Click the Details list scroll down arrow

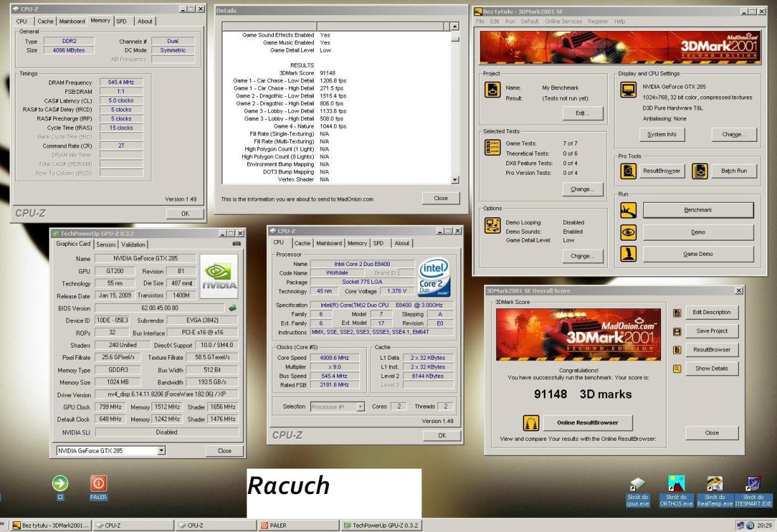(454, 180)
